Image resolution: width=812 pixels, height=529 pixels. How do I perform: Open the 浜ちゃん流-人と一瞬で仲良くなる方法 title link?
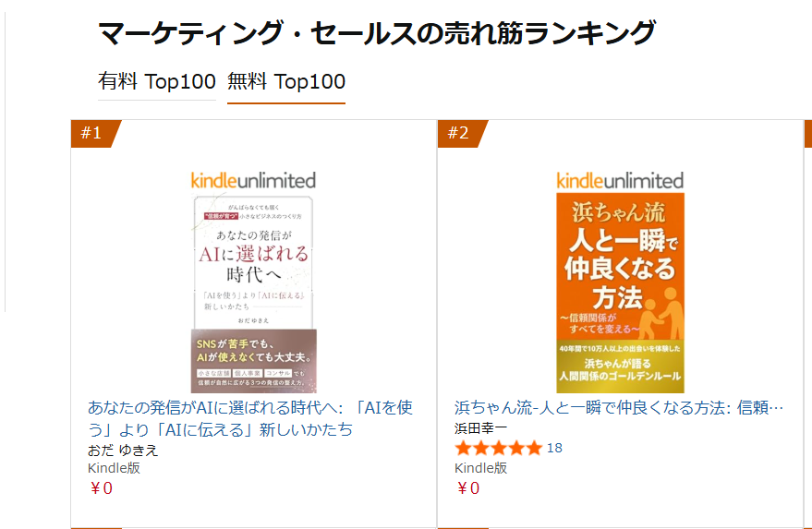tap(619, 408)
